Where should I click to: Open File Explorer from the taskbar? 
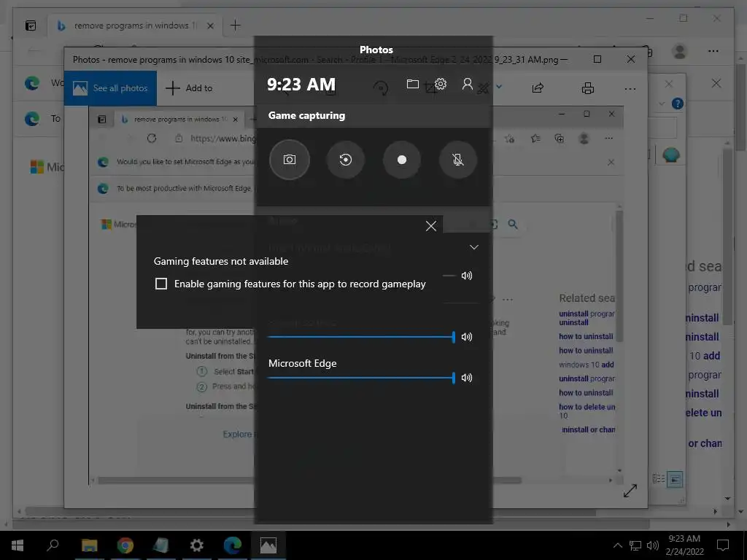89,545
